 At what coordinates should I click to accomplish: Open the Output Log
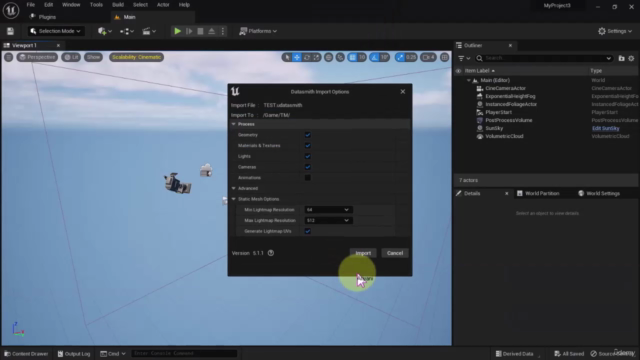pyautogui.click(x=74, y=353)
